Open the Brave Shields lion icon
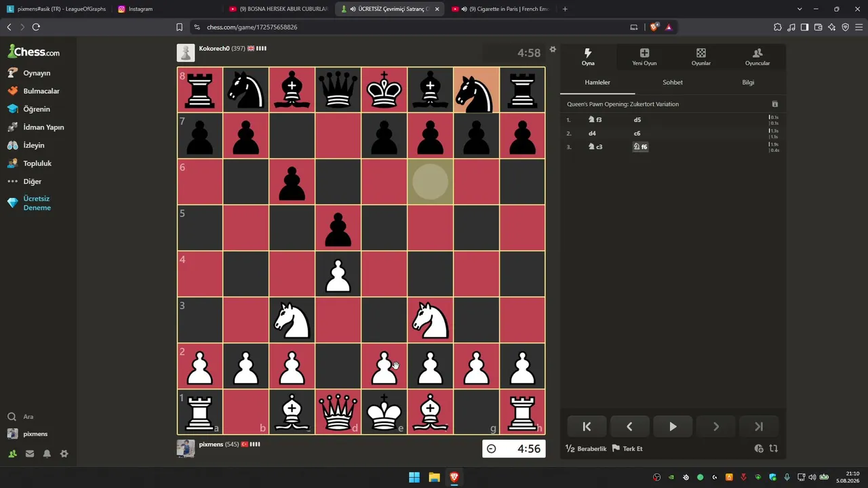The height and width of the screenshot is (488, 868). [654, 27]
